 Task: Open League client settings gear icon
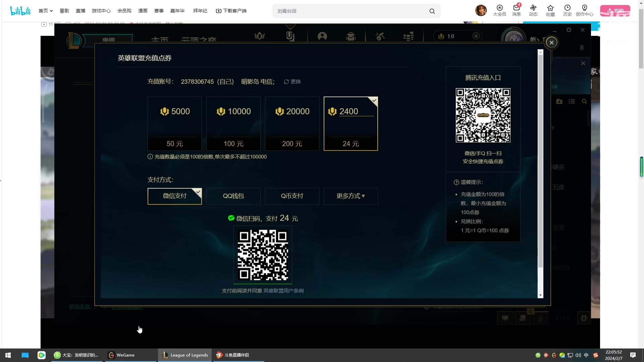569,30
